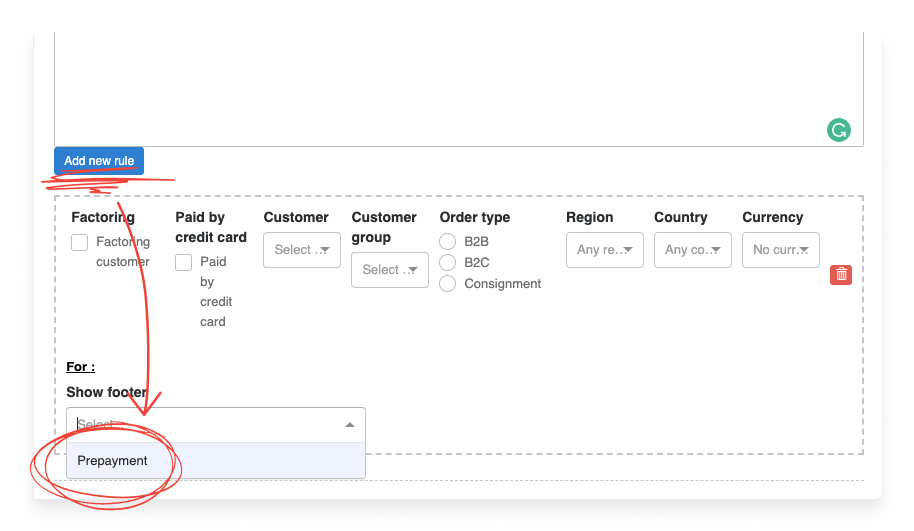
Task: Open the Currency dropdown
Action: [x=781, y=250]
